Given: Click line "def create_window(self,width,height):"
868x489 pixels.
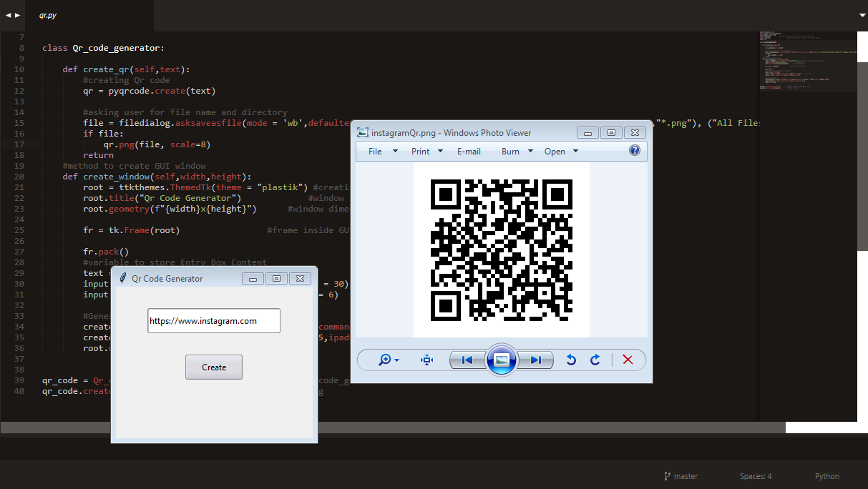Looking at the screenshot, I should tap(157, 177).
